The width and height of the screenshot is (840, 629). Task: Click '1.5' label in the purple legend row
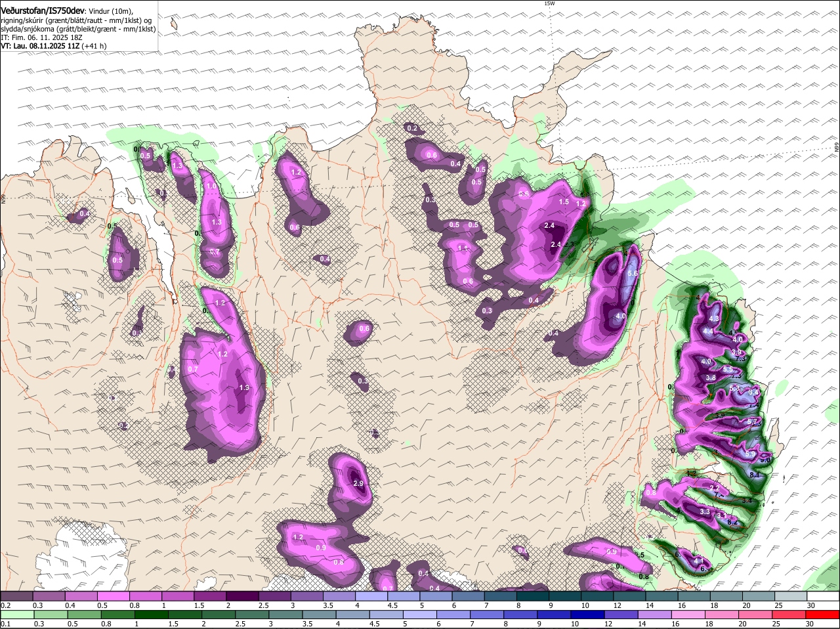click(x=199, y=605)
